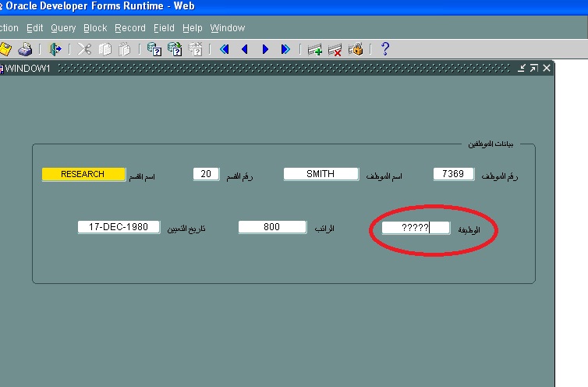The width and height of the screenshot is (588, 387).
Task: Open the Record menu
Action: pos(129,28)
